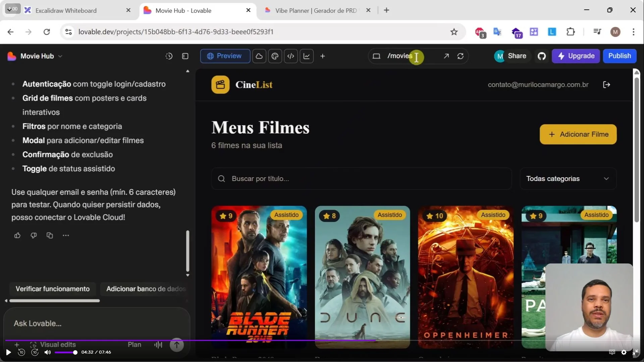This screenshot has width=644, height=362.
Task: Click the device viewport icon
Action: click(376, 56)
